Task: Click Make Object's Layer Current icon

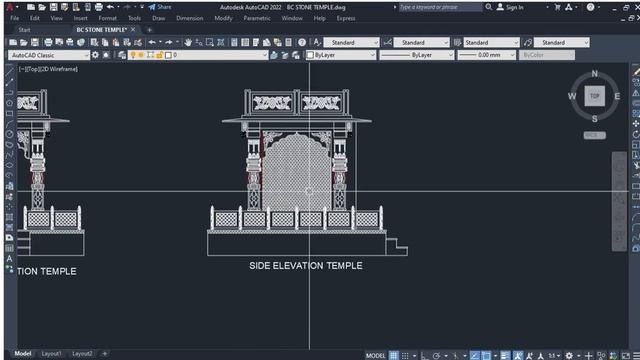Action: point(274,55)
